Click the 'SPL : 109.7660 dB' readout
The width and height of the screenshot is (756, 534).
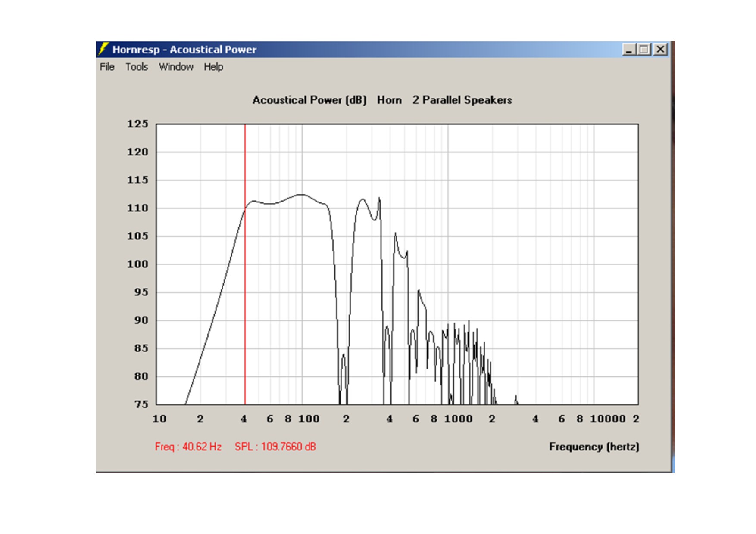pos(275,447)
